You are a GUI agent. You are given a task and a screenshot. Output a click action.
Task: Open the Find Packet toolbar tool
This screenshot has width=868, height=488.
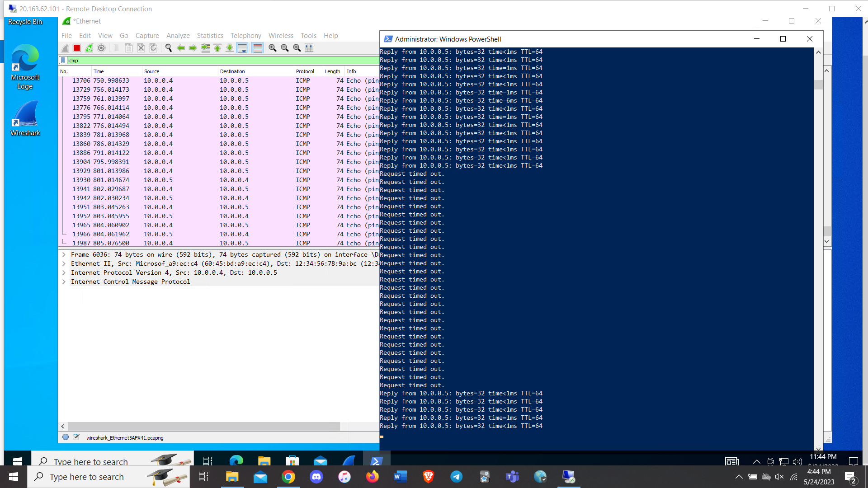click(168, 48)
